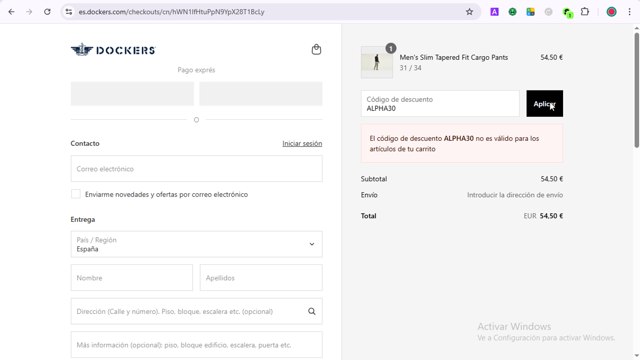Reload the checkout page
Viewport: 640px width, 360px height.
(x=47, y=12)
